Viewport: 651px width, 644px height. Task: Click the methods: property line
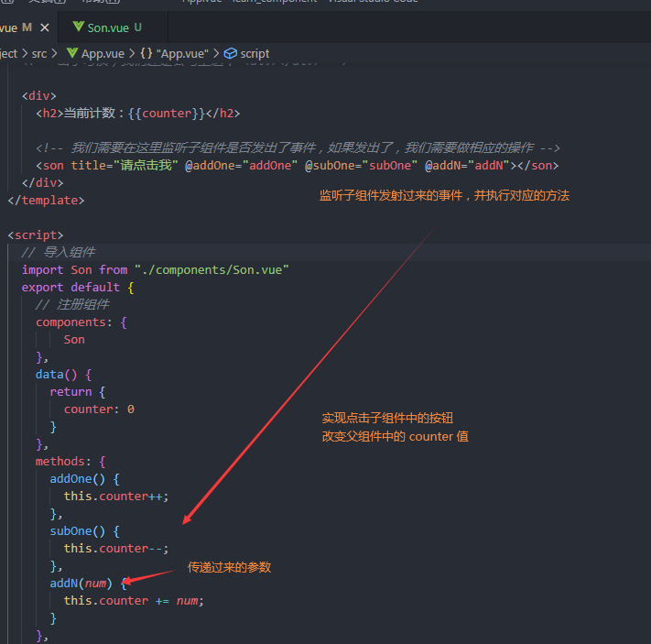(71, 462)
